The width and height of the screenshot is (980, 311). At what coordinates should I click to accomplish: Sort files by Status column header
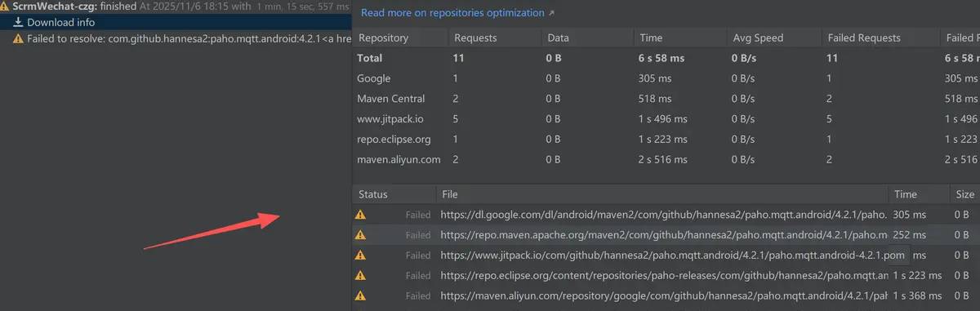373,195
